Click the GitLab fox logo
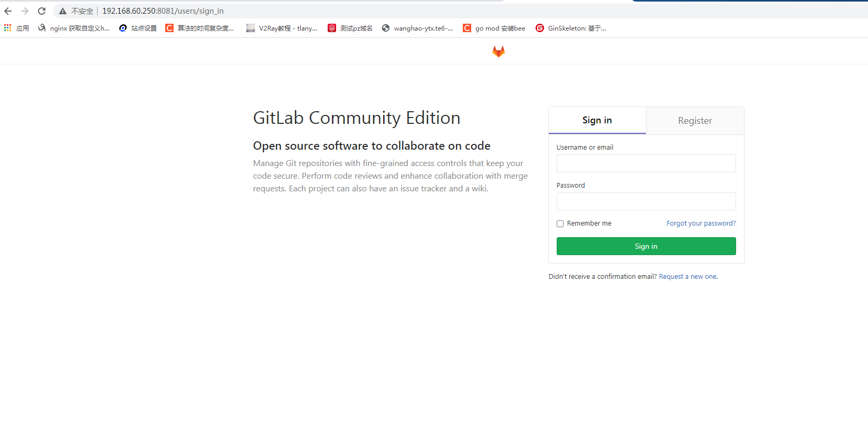The width and height of the screenshot is (868, 438). pos(499,51)
